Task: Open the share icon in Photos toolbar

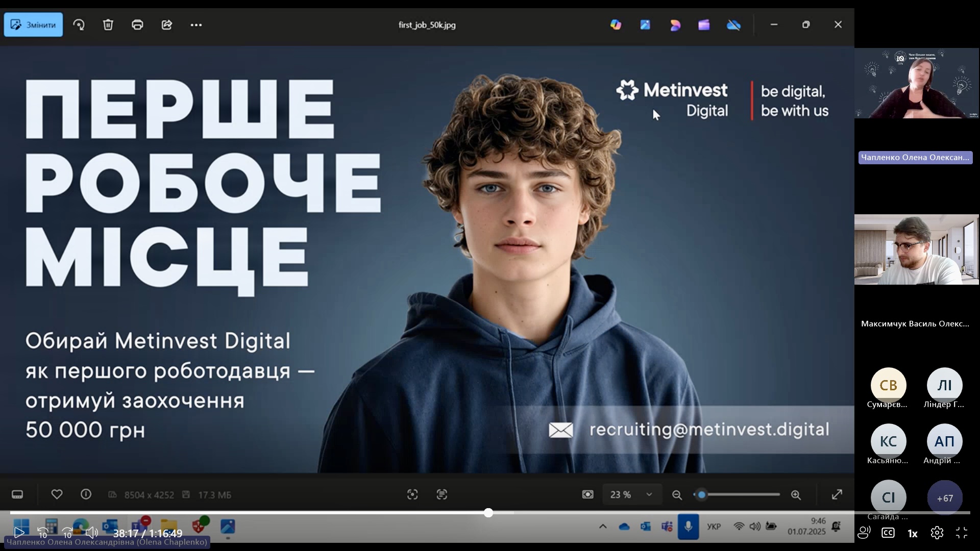Action: (x=167, y=24)
